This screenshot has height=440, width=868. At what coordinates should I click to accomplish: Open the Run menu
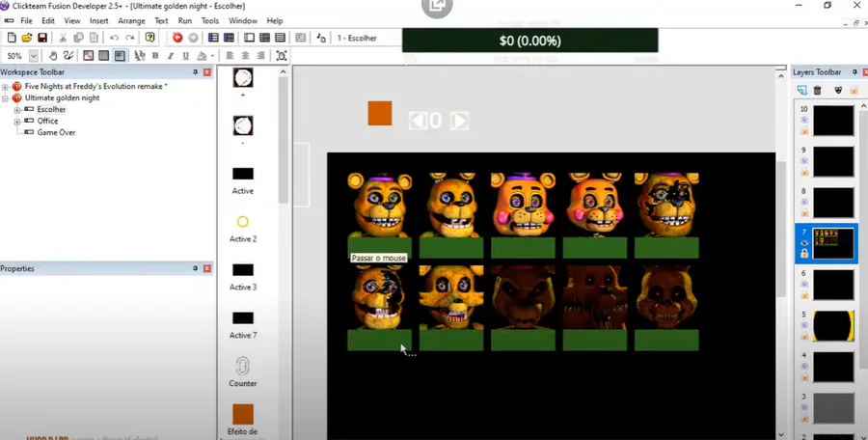(185, 20)
